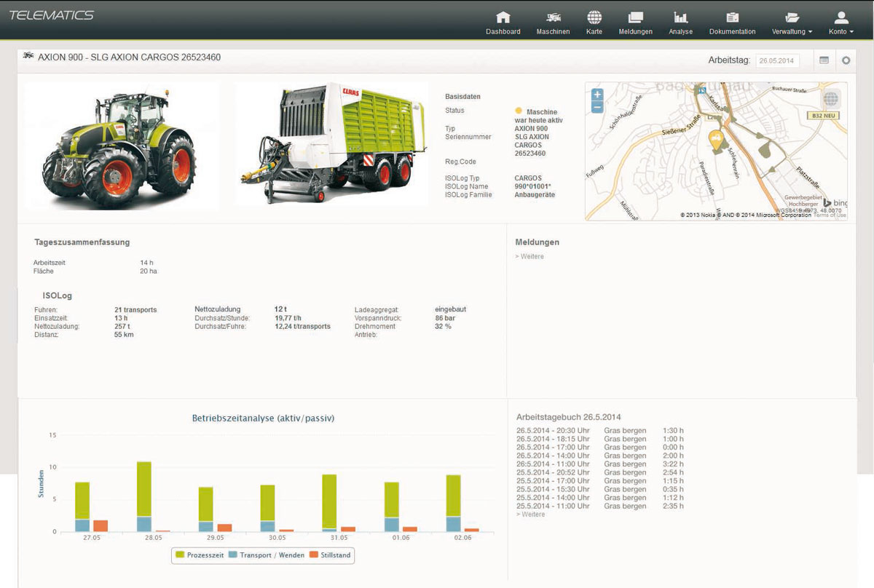Click the green Prozesszeit bar for 31.05
874x588 pixels.
tap(329, 501)
